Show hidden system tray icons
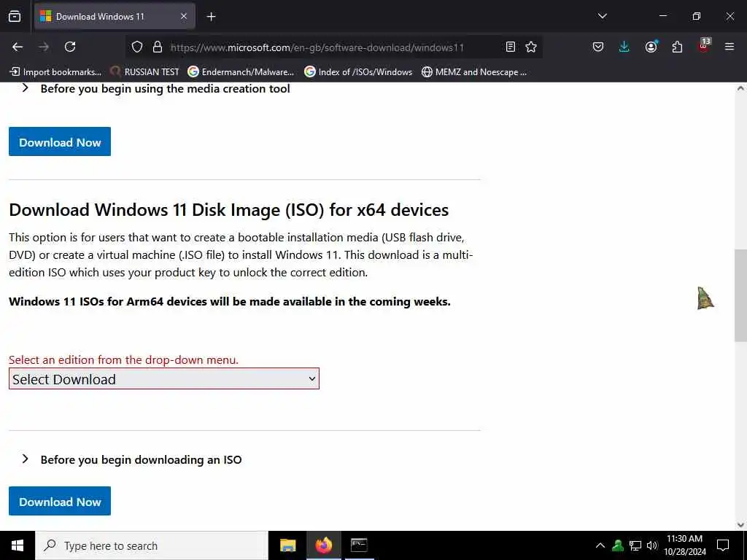Viewport: 747px width, 560px height. coord(600,545)
